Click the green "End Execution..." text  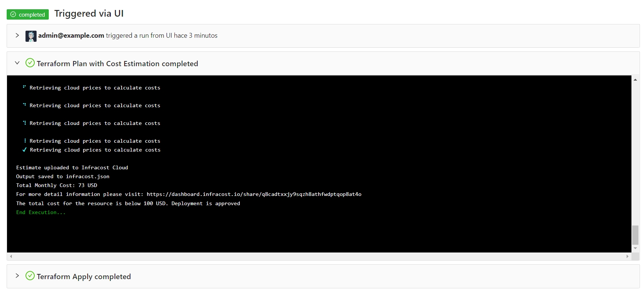(41, 213)
